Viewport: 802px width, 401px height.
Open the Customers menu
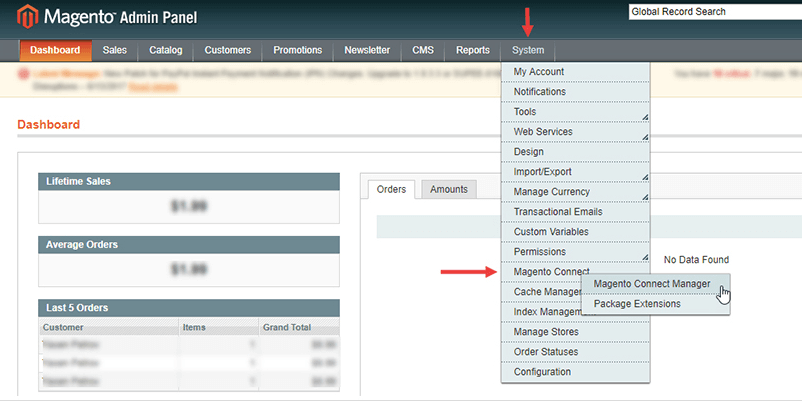228,50
